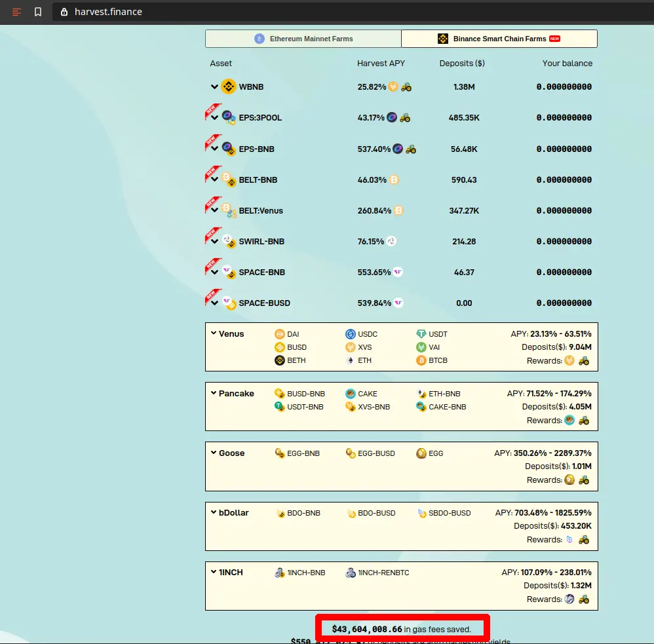The width and height of the screenshot is (654, 644).
Task: Click the lock icon beside harvest.finance
Action: click(64, 12)
